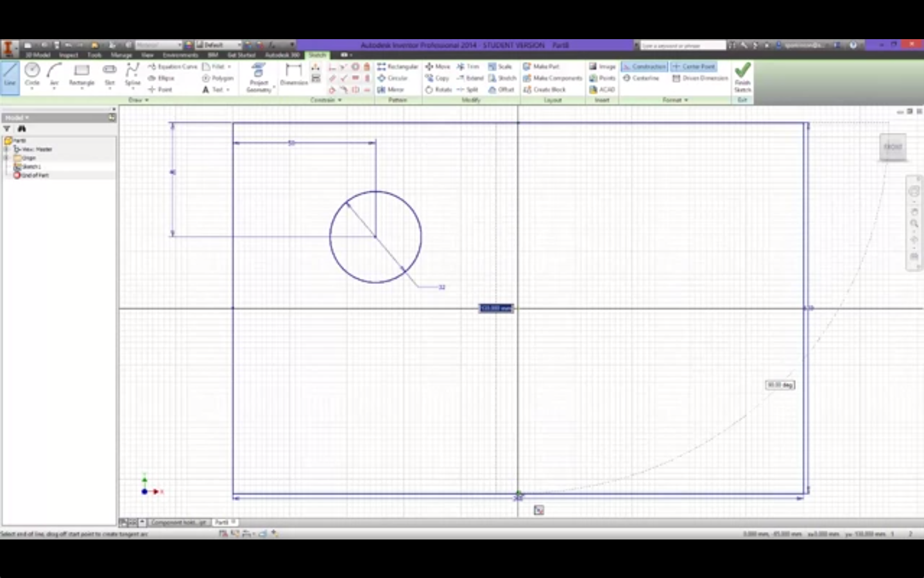Select the Scale tool
The image size is (924, 578).
click(x=501, y=66)
